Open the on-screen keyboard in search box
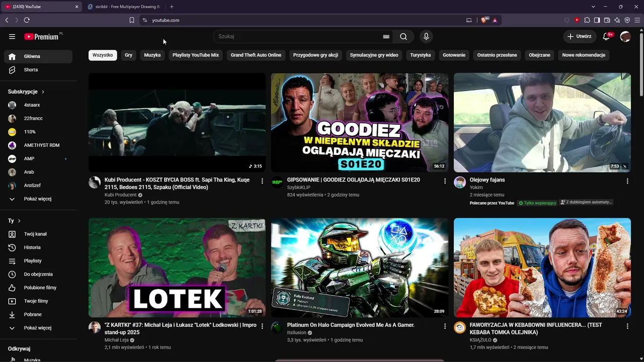This screenshot has width=644, height=362. [x=386, y=36]
